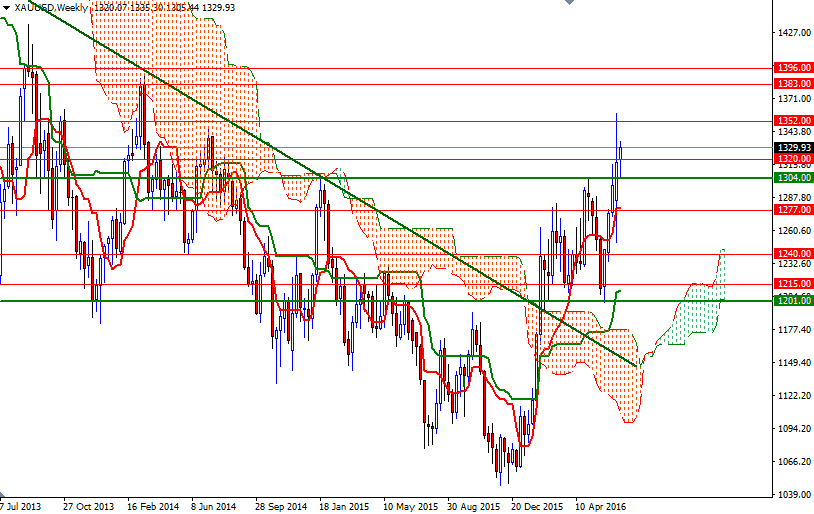Screen dimensions: 814x514
Task: Click the 28 Sep 2014 date label
Action: point(280,506)
